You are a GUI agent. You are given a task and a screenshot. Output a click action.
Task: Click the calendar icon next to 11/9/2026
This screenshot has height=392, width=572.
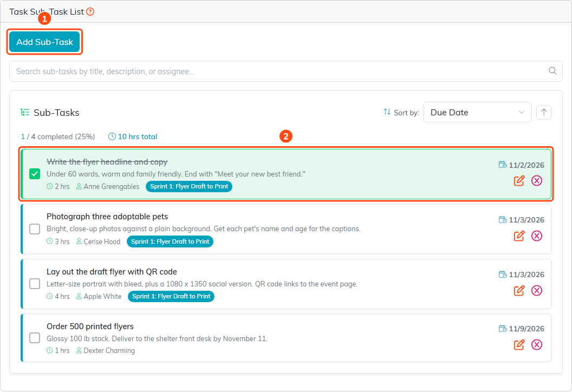(502, 328)
